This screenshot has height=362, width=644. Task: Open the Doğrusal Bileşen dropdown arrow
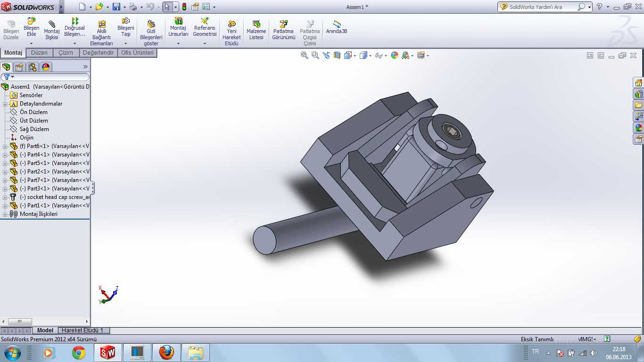(x=74, y=43)
